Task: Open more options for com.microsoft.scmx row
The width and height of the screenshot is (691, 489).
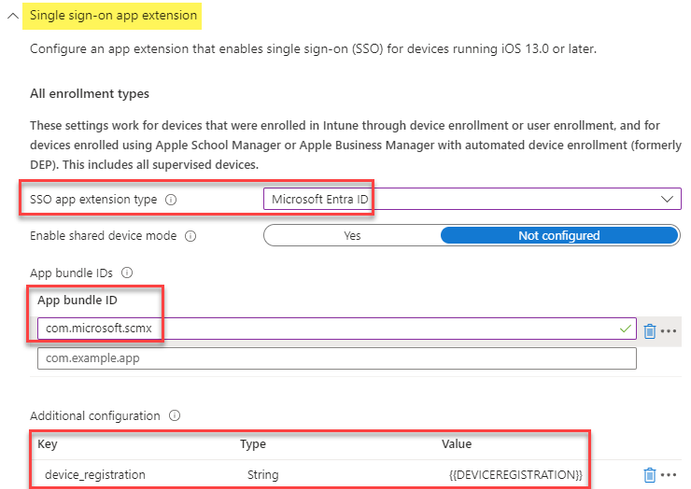Action: (x=669, y=330)
